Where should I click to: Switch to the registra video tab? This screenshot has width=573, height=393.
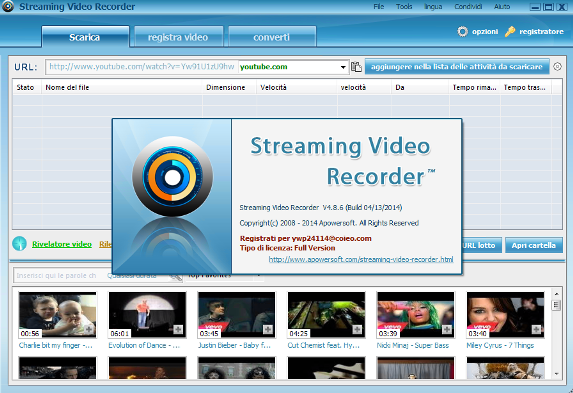coord(178,37)
